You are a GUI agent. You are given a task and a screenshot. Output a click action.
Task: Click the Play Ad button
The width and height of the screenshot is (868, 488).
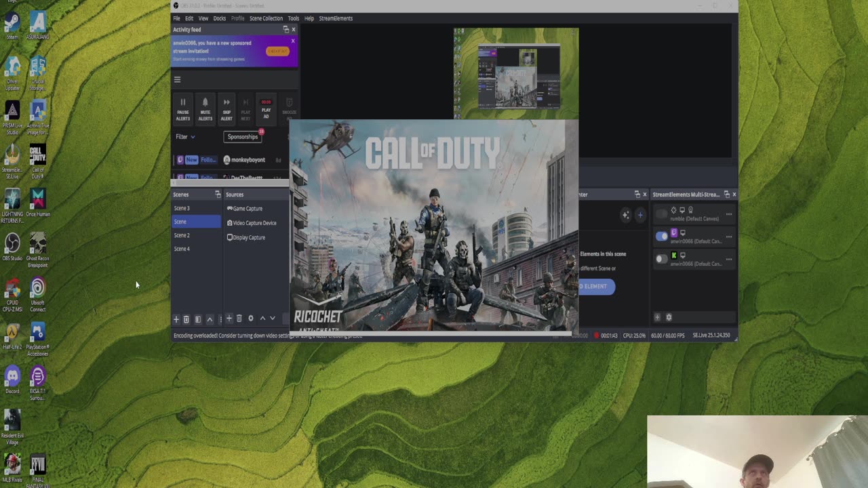266,108
